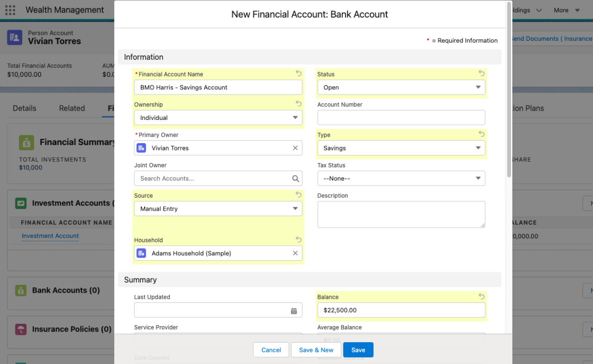Click the Cancel button
The height and width of the screenshot is (364, 593).
pyautogui.click(x=271, y=350)
